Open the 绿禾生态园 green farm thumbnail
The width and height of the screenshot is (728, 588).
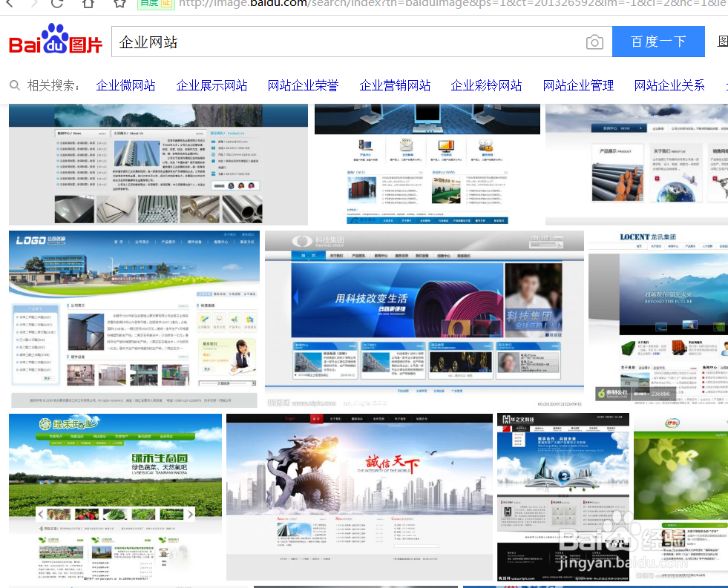[x=115, y=497]
